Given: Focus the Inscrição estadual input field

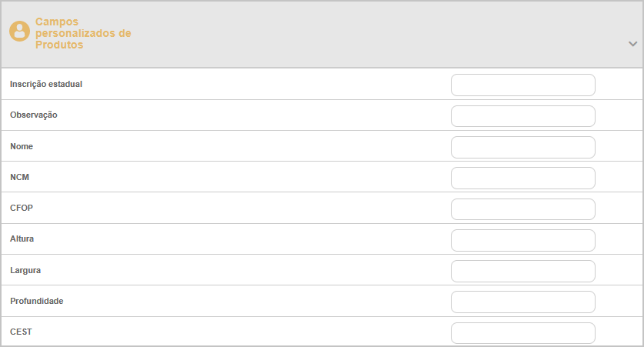Looking at the screenshot, I should 523,85.
